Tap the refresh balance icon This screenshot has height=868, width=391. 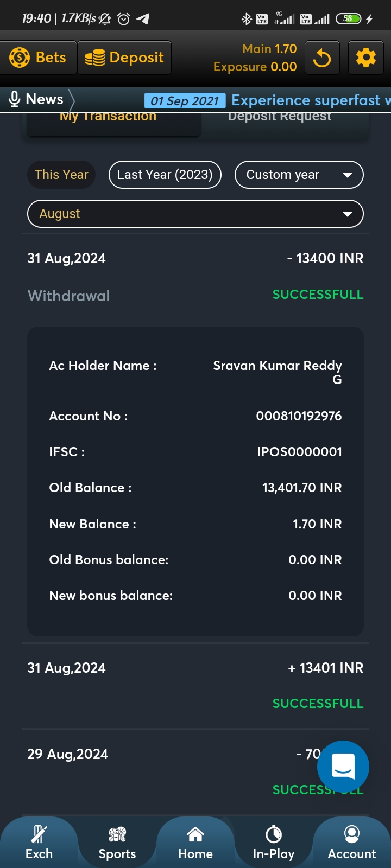point(322,58)
